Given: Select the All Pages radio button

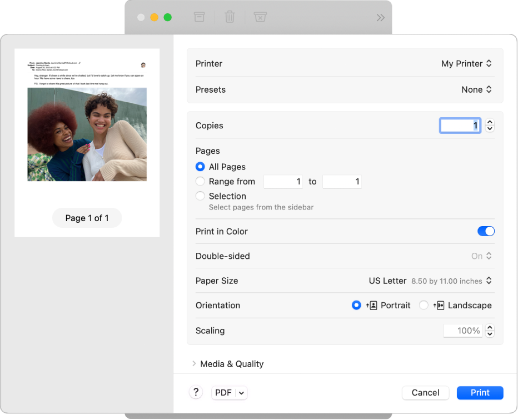Looking at the screenshot, I should [x=200, y=167].
